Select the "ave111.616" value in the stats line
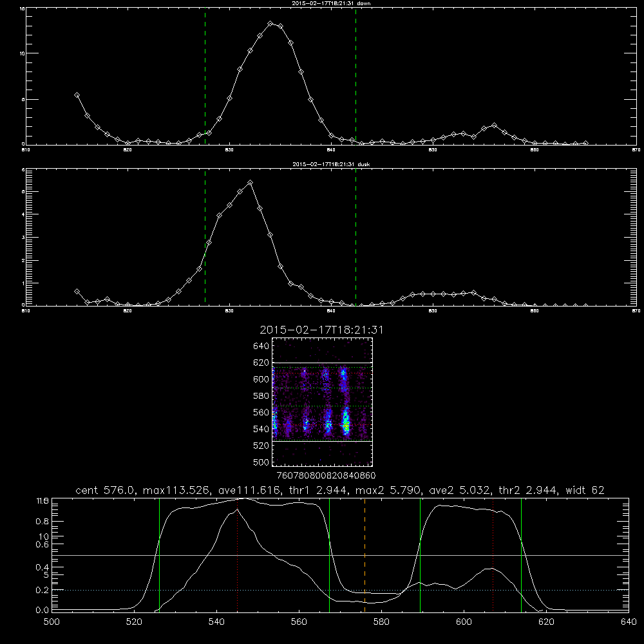The width and height of the screenshot is (644, 644). [x=249, y=490]
